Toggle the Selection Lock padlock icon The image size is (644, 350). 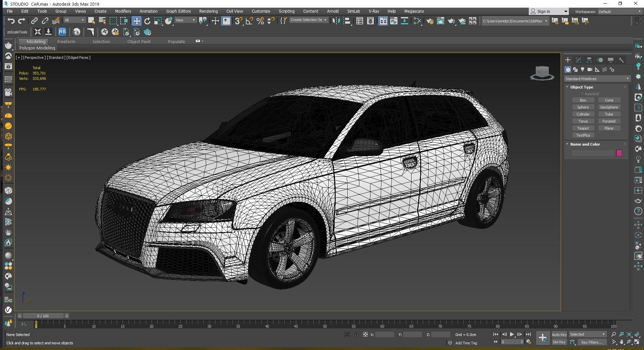pyautogui.click(x=356, y=334)
